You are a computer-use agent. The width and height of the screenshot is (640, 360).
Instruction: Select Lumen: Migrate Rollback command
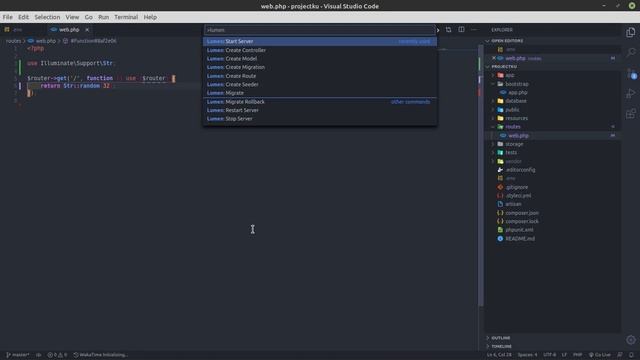[320, 102]
